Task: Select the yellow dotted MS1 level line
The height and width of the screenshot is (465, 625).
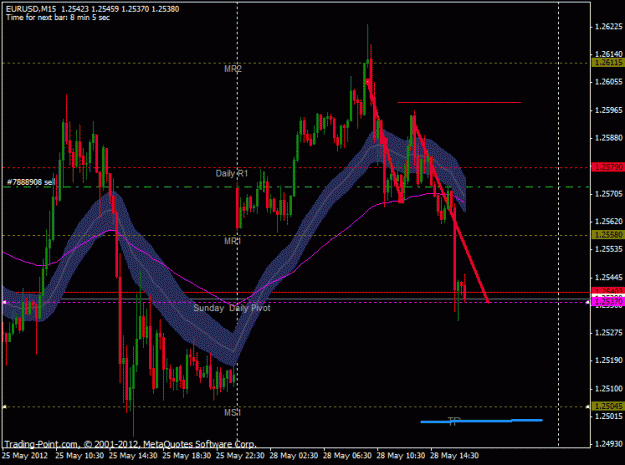Action: (296, 407)
